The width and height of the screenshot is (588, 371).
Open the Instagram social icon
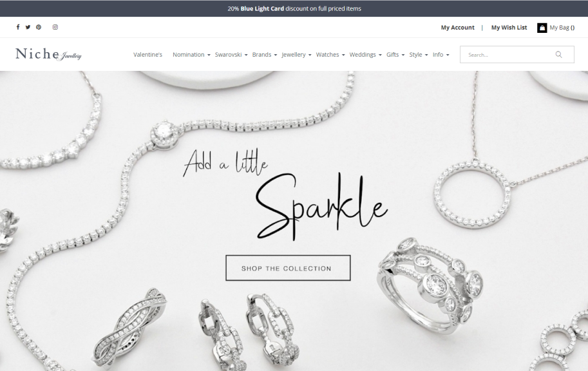[x=55, y=27]
